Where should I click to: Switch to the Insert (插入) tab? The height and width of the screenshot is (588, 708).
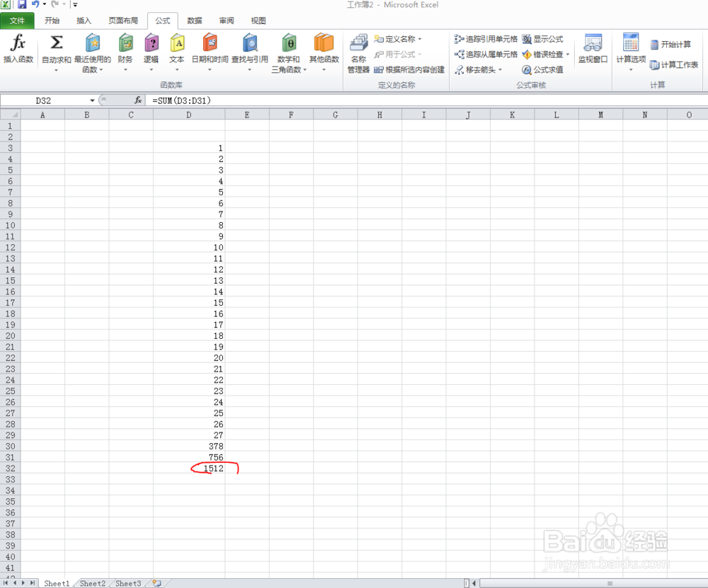tap(84, 21)
